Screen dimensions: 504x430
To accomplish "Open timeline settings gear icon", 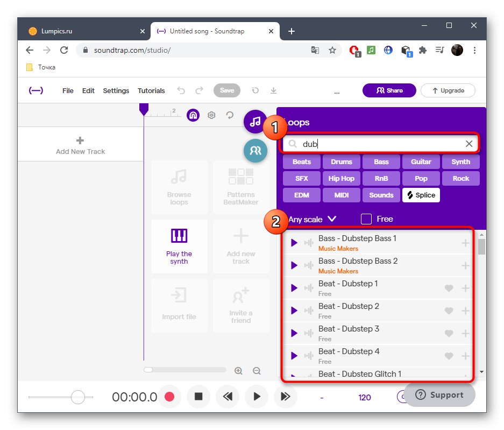I will 211,115.
